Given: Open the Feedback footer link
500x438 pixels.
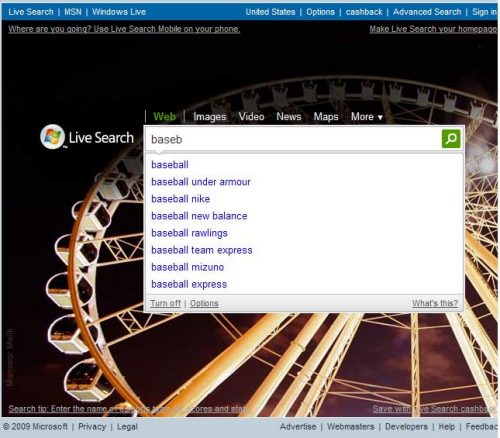Looking at the screenshot, I should click(x=482, y=427).
